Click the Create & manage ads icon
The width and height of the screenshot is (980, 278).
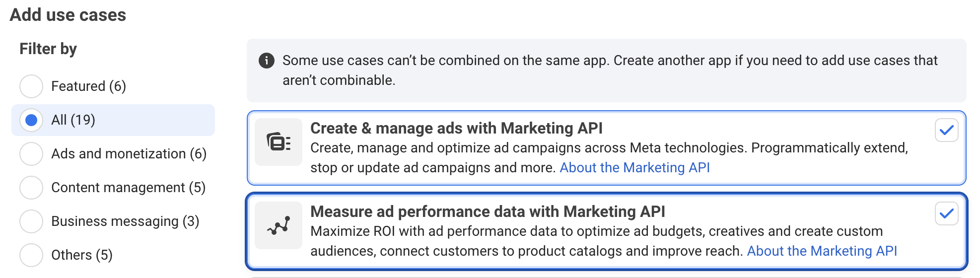[x=279, y=142]
